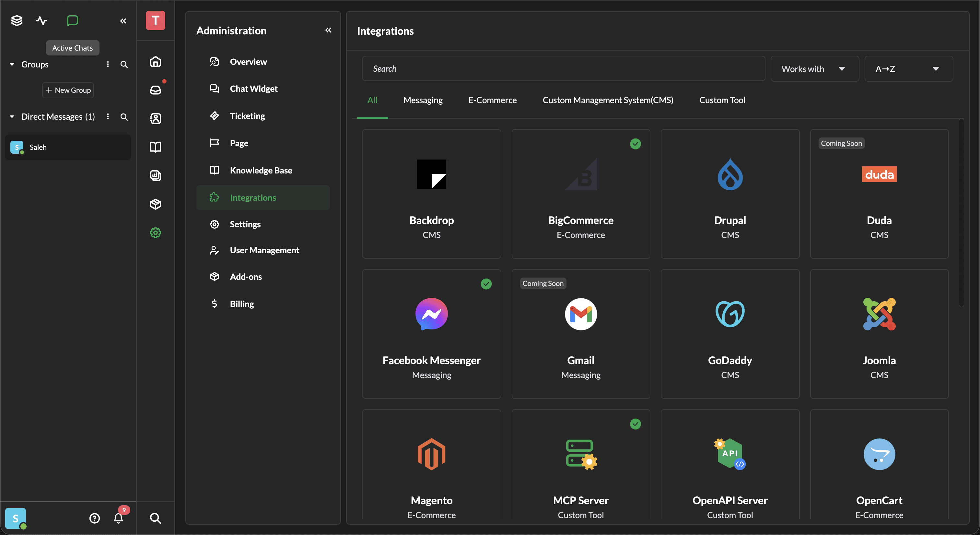Open User Management in Administration menu
The image size is (980, 535).
click(x=264, y=250)
